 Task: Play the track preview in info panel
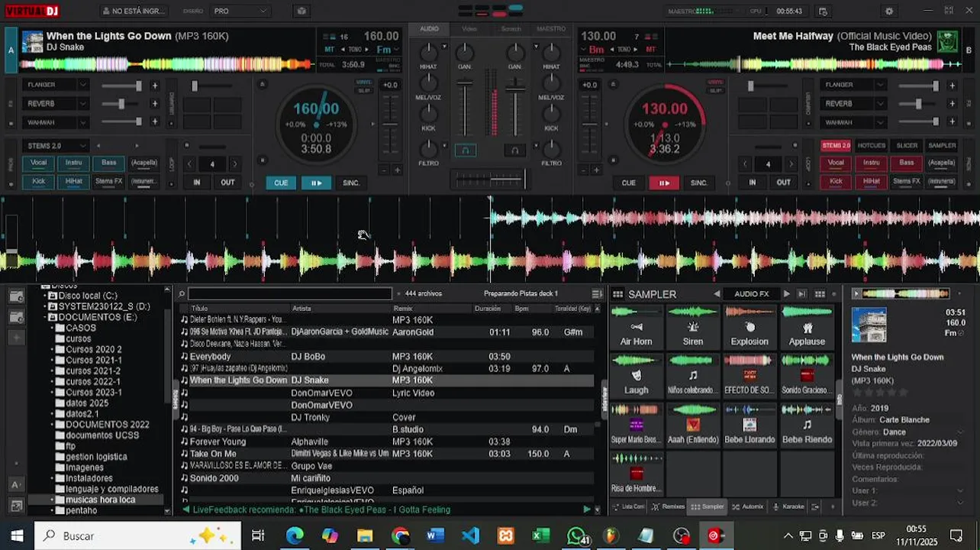pos(856,294)
